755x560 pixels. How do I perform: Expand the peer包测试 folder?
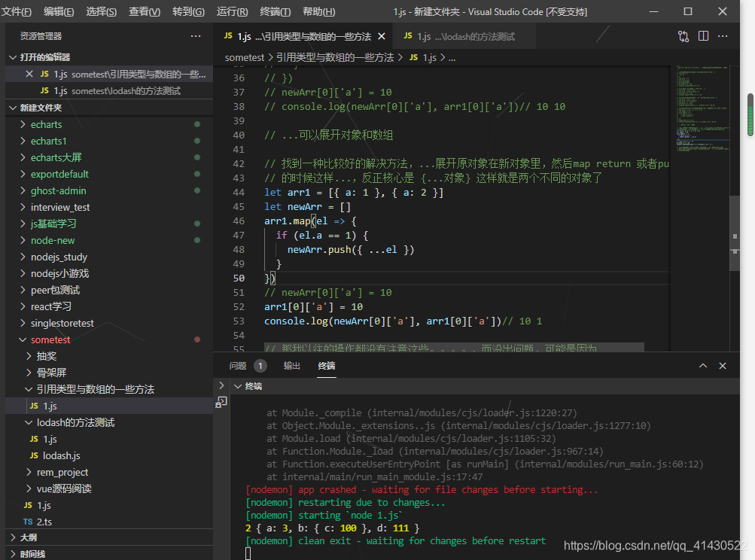[109, 290]
